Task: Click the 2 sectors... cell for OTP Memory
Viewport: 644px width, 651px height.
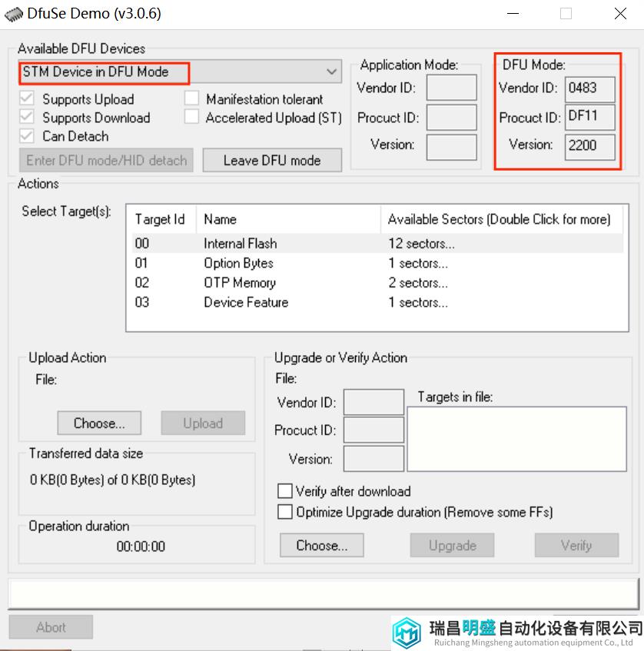Action: click(418, 282)
